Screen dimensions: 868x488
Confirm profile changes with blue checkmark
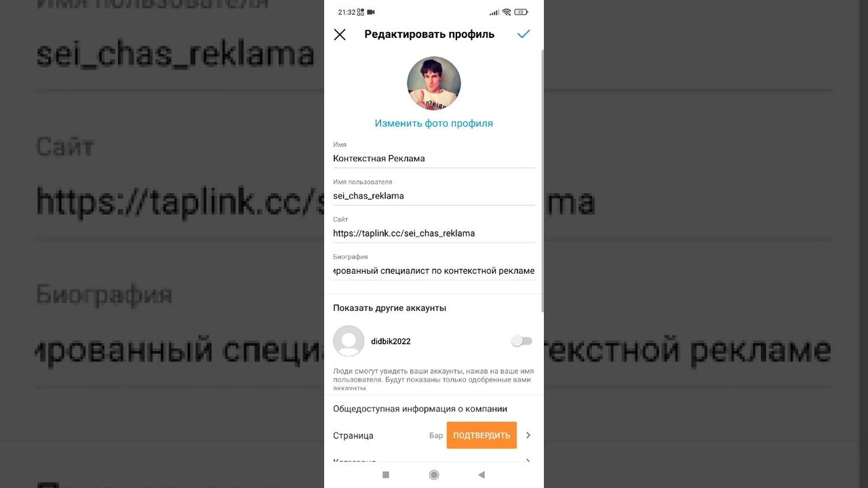[x=524, y=34]
